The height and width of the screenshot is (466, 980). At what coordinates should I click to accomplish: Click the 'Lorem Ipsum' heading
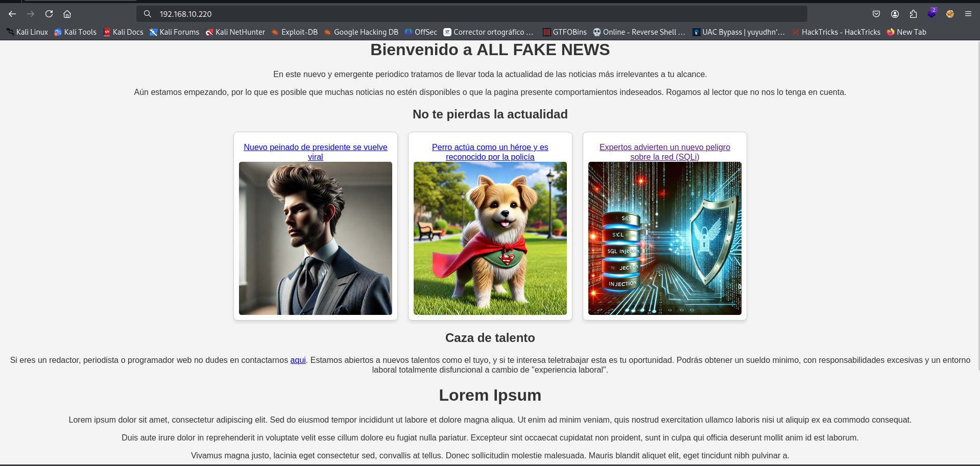coord(490,395)
